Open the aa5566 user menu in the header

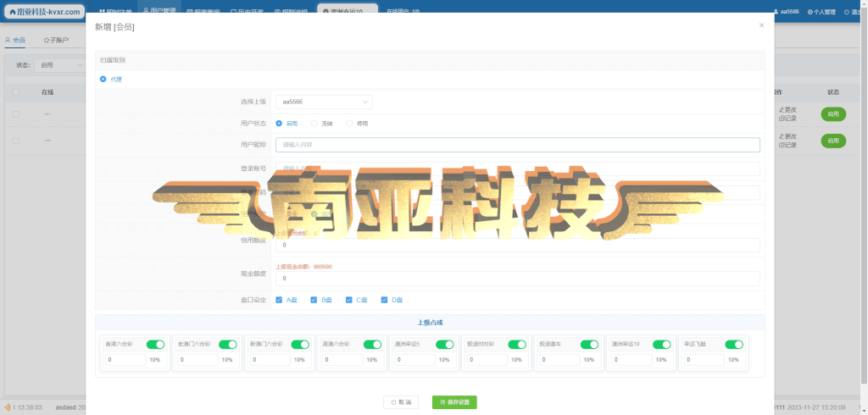point(786,12)
